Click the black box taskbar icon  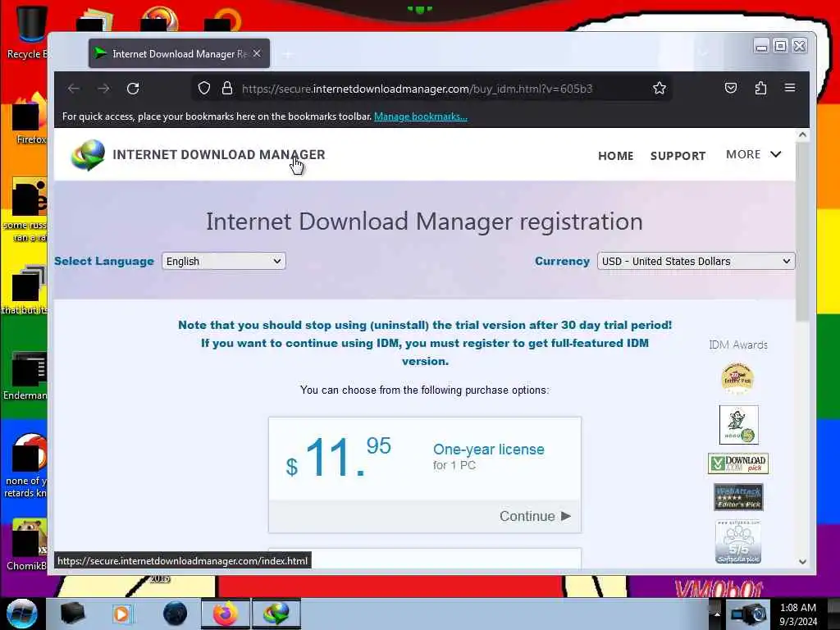click(x=72, y=614)
